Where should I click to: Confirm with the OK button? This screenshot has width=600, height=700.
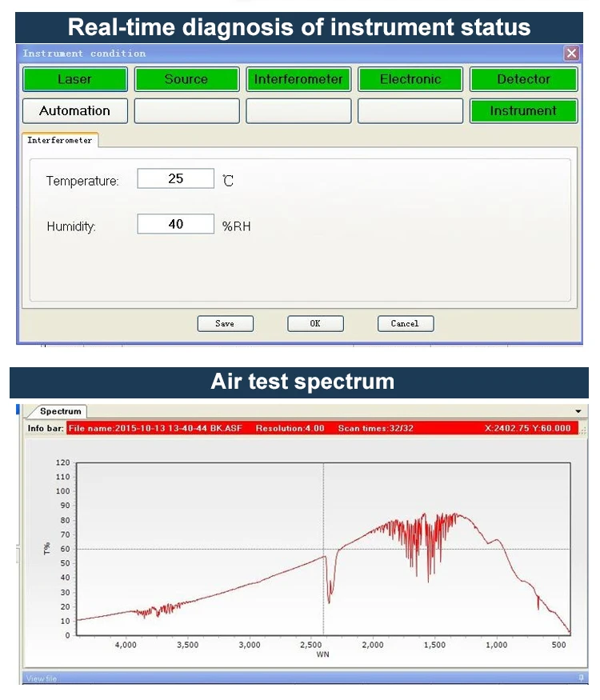pos(315,324)
